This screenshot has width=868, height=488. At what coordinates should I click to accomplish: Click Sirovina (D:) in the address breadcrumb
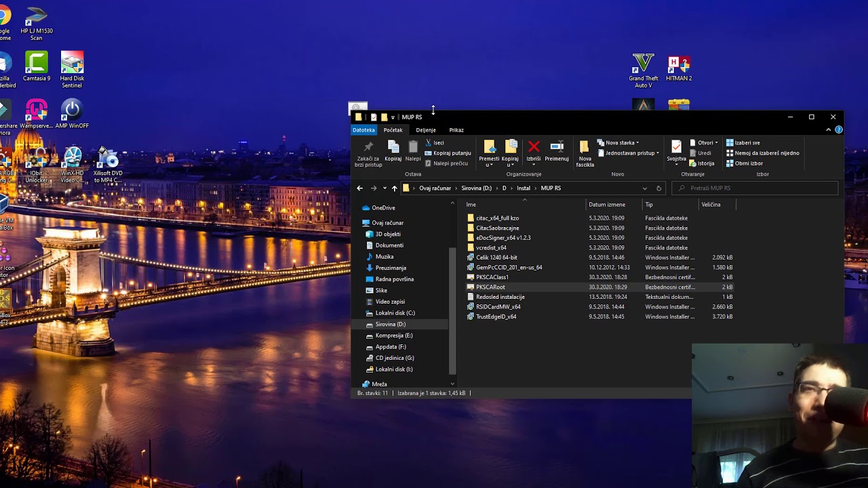coord(476,188)
